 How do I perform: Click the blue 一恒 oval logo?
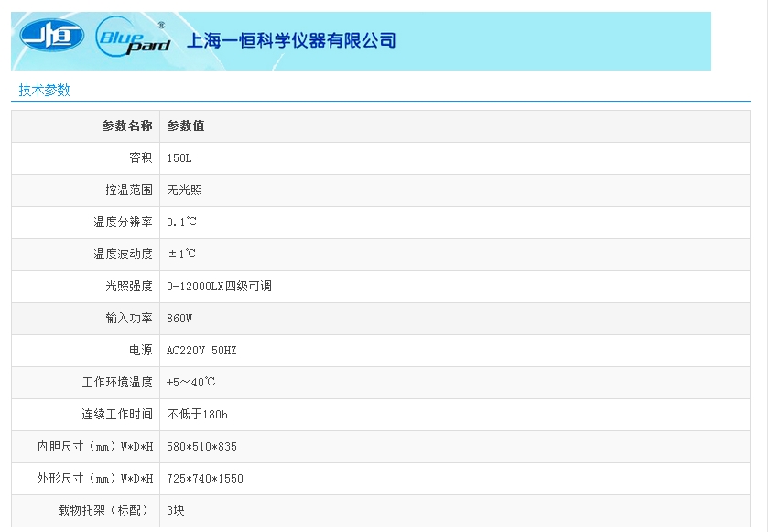(x=51, y=38)
